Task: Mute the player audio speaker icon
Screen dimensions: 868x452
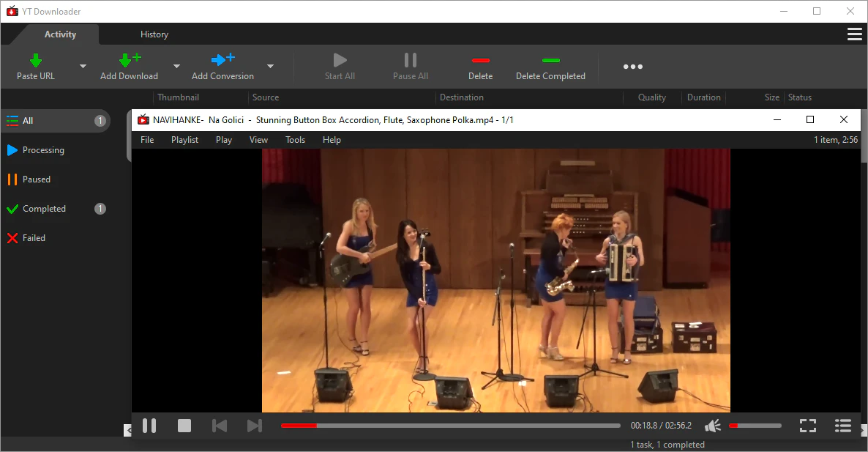Action: pyautogui.click(x=712, y=426)
